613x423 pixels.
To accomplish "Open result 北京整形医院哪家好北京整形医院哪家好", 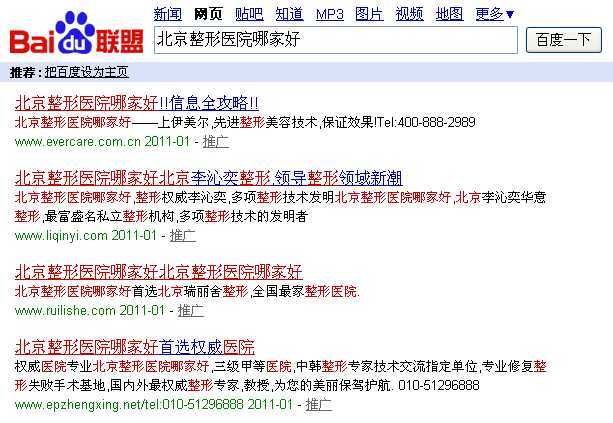I will coord(158,272).
